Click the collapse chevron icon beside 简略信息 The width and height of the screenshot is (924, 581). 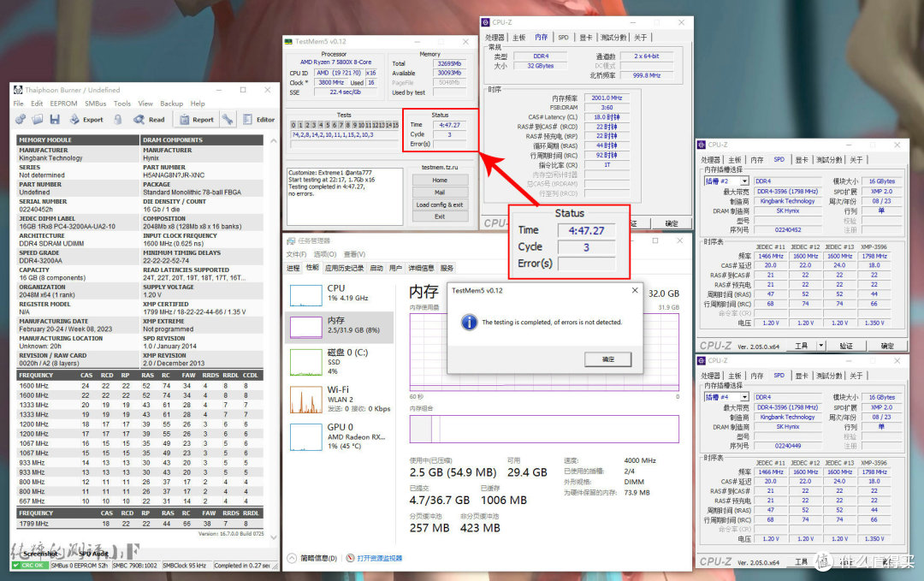coord(292,558)
